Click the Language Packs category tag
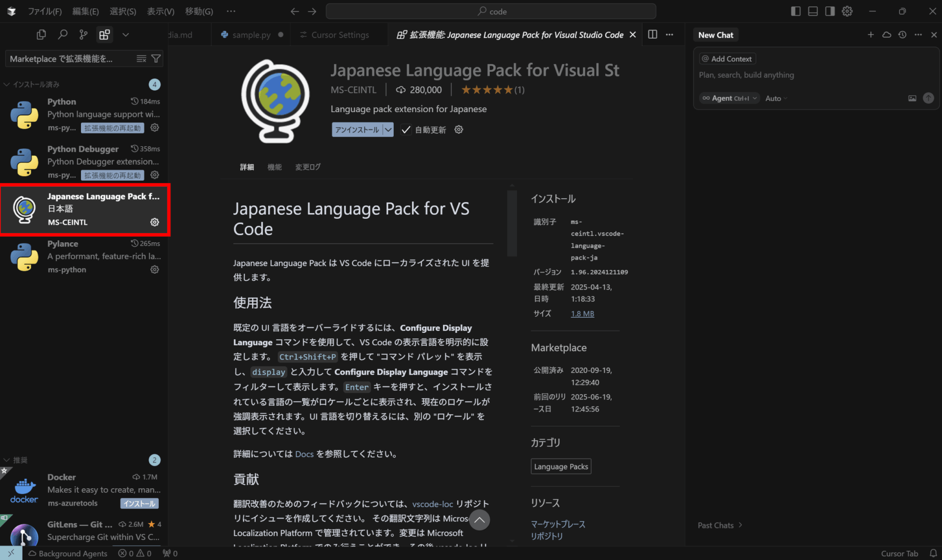The image size is (942, 560). click(x=561, y=466)
